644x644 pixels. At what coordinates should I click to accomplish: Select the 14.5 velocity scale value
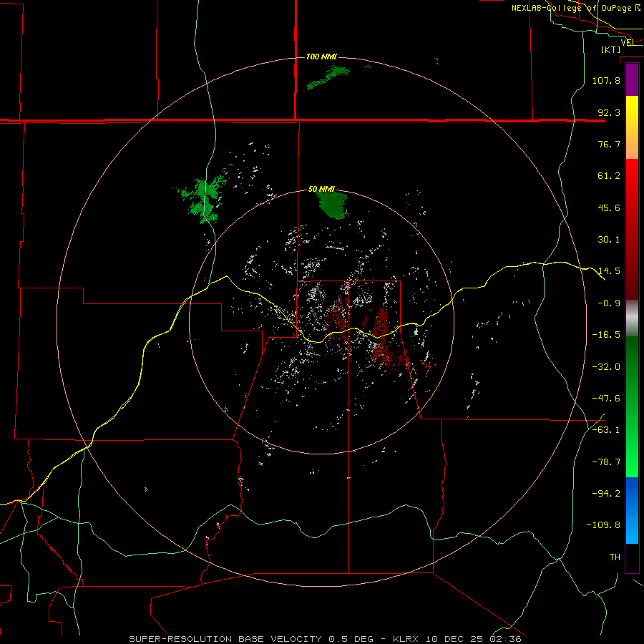609,271
